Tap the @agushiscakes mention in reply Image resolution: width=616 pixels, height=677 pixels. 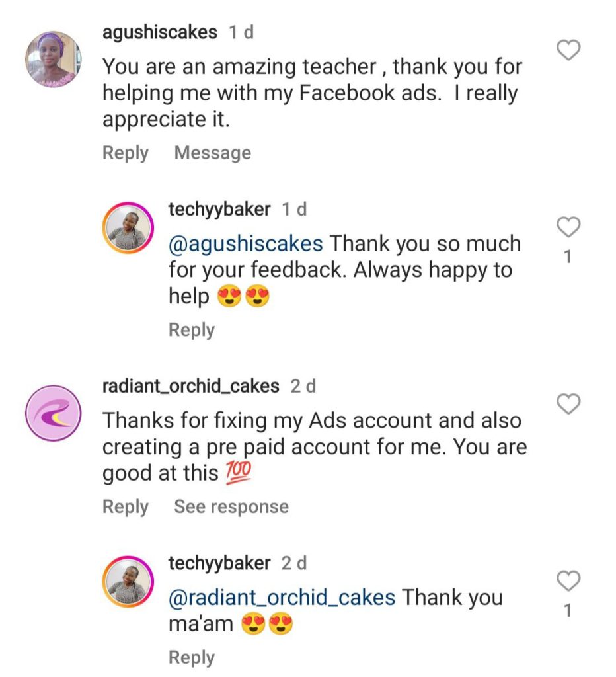pos(246,244)
